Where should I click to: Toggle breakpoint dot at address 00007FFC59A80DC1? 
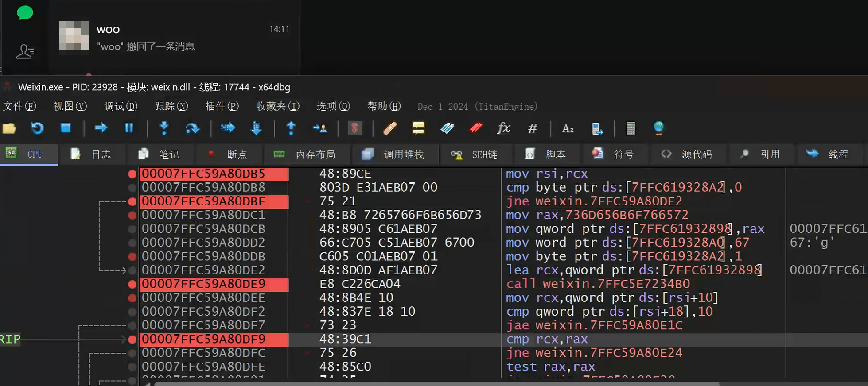click(x=132, y=215)
